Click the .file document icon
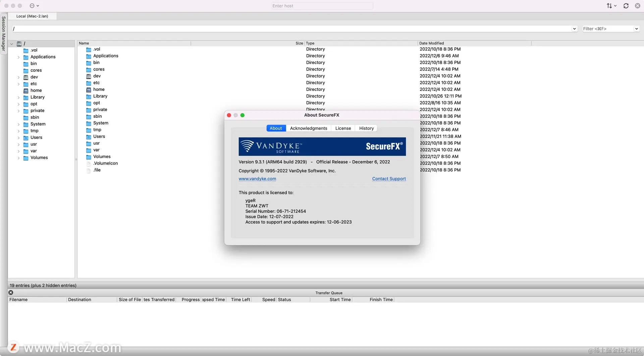The image size is (644, 356). 89,170
